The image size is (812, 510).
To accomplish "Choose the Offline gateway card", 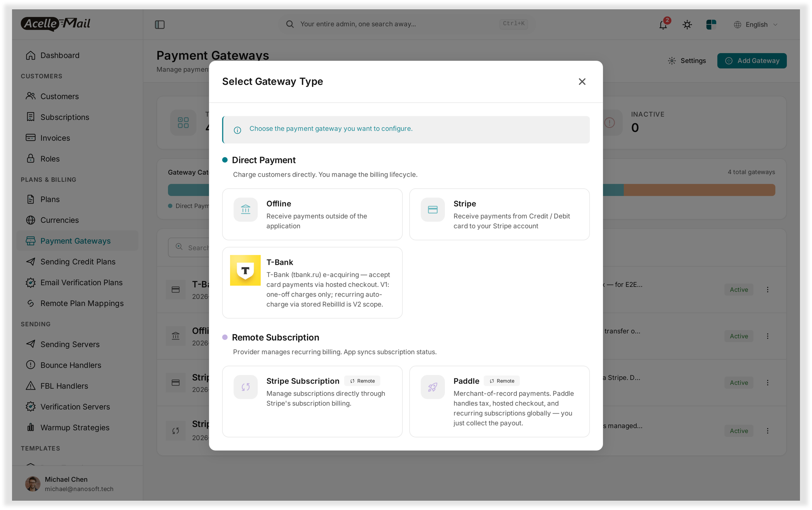I will (312, 214).
